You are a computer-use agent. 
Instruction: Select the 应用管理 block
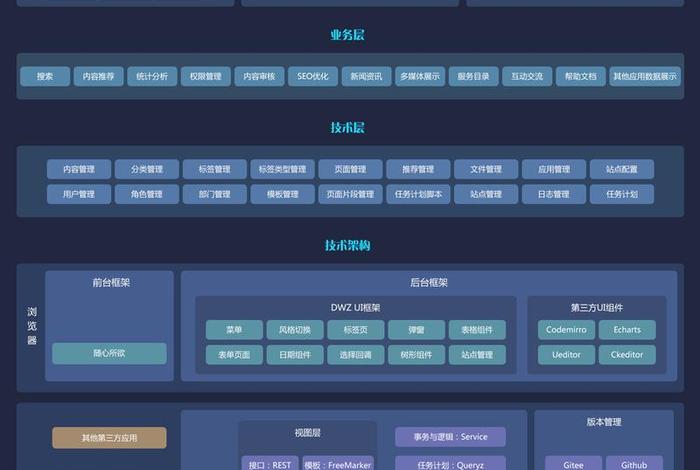click(554, 169)
